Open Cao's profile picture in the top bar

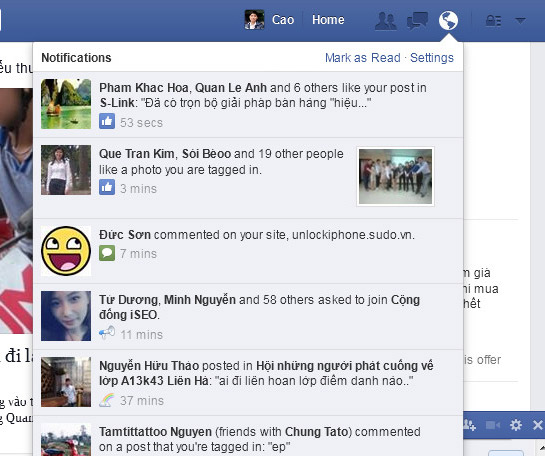click(x=254, y=19)
